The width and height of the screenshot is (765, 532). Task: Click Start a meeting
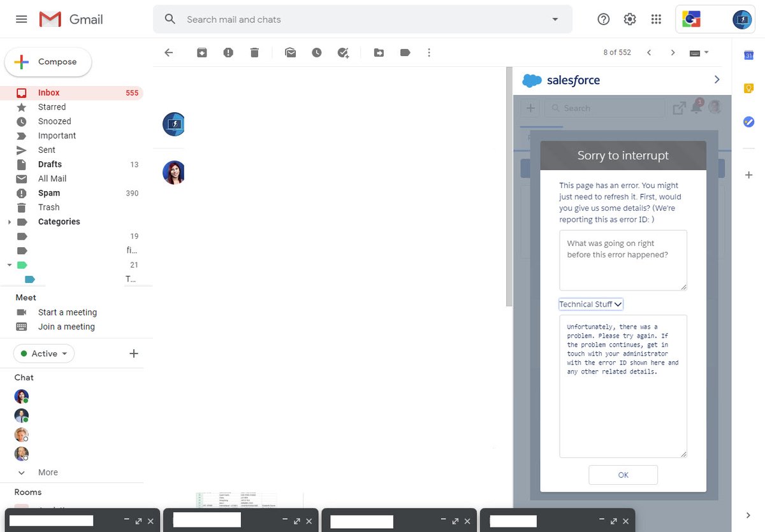click(x=68, y=312)
